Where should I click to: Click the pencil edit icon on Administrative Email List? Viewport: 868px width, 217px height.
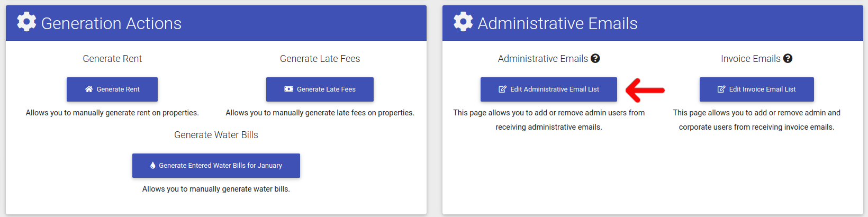pos(502,89)
